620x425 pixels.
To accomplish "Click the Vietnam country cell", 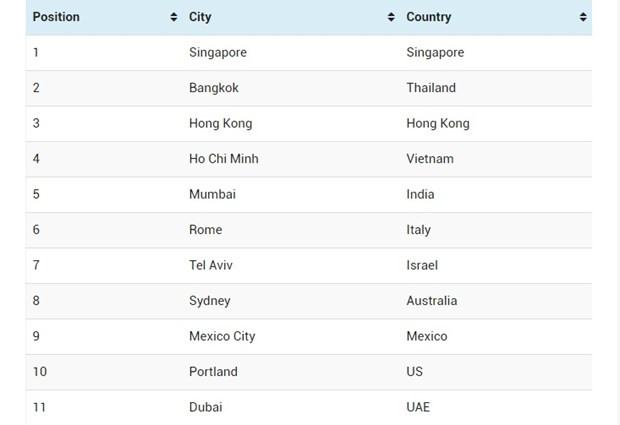I will pyautogui.click(x=430, y=159).
